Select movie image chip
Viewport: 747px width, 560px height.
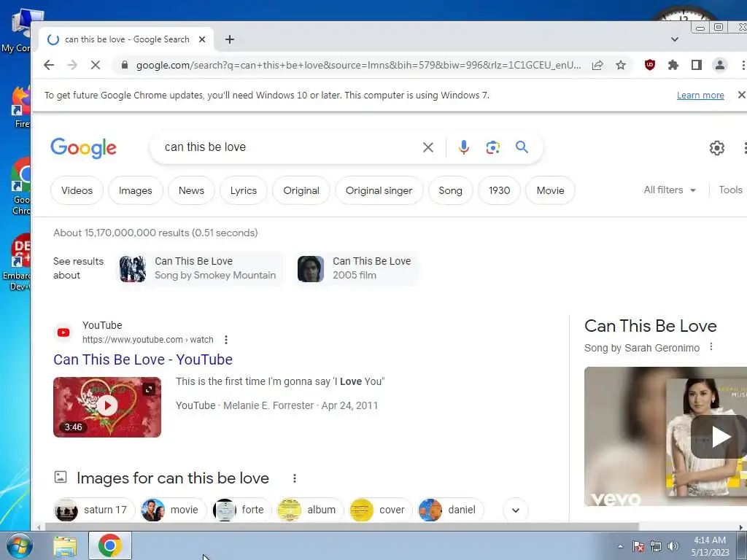173,510
